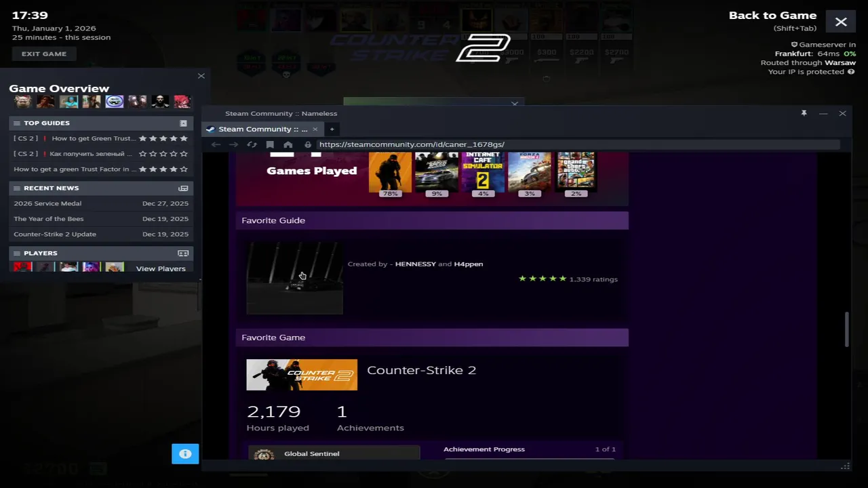This screenshot has height=488, width=868.
Task: Open Need for Speed thumbnail in Games Played
Action: 437,171
